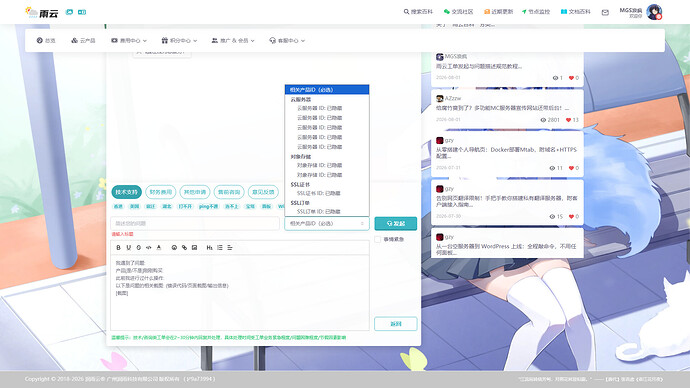Toggle the 湖北 tag

[167, 206]
